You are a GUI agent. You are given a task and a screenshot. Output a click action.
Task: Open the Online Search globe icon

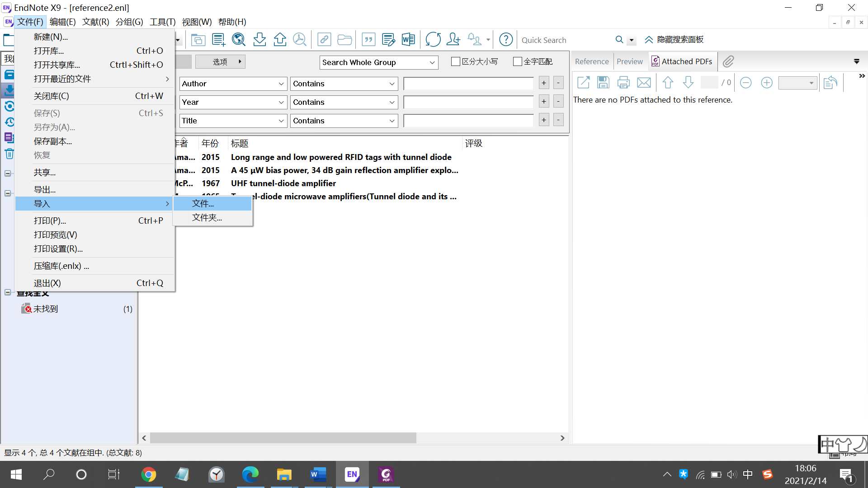tap(238, 40)
